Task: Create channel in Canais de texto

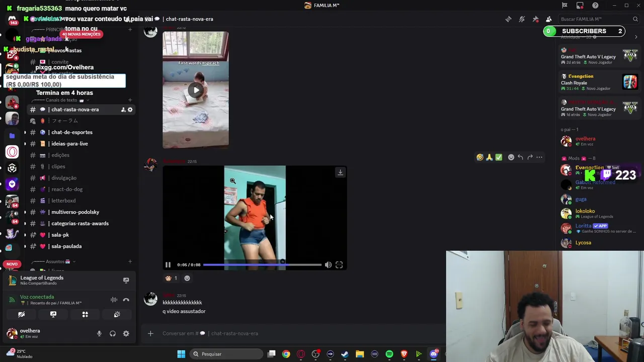Action: [x=130, y=100]
